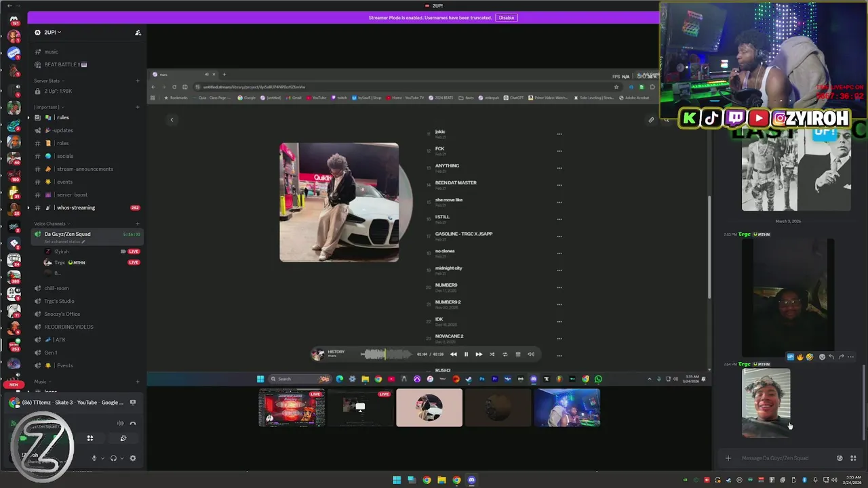
Task: Reply to Trgc's message
Action: pyautogui.click(x=831, y=357)
